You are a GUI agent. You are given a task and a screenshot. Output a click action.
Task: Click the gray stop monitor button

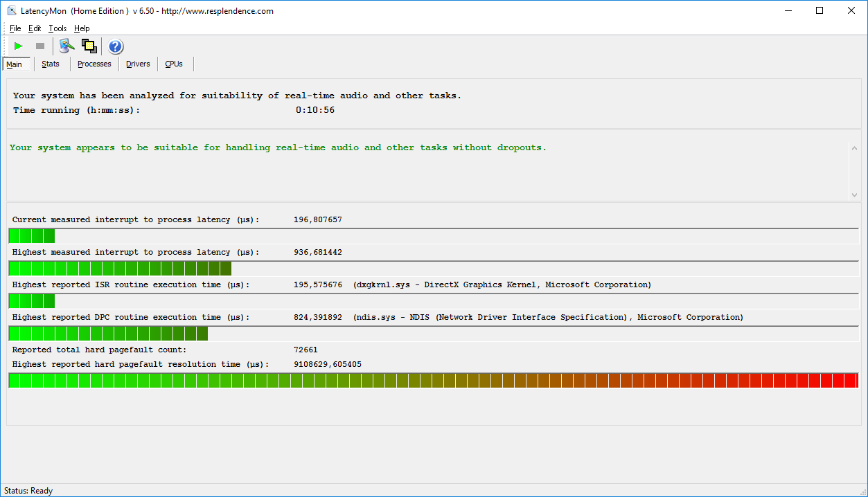coord(40,46)
